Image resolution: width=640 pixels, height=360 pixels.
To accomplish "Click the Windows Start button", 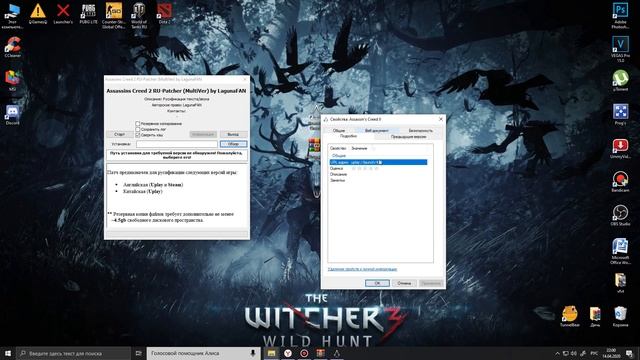I will click(x=8, y=353).
